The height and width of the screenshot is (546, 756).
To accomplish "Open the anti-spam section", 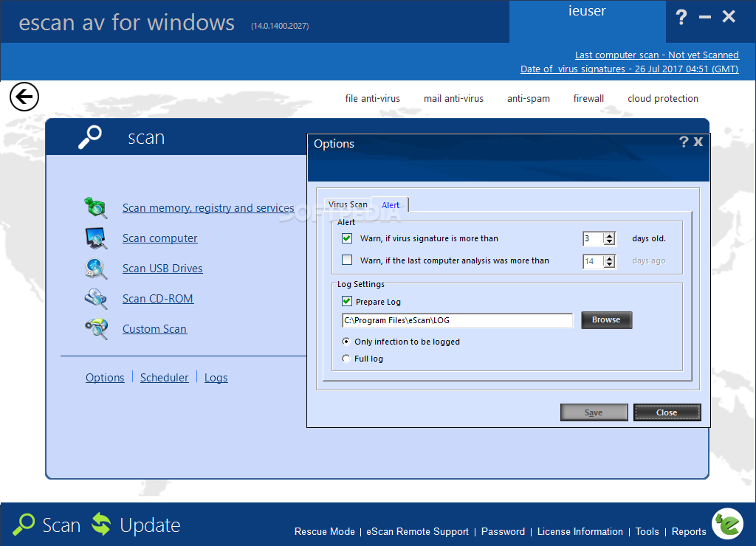I will [528, 98].
